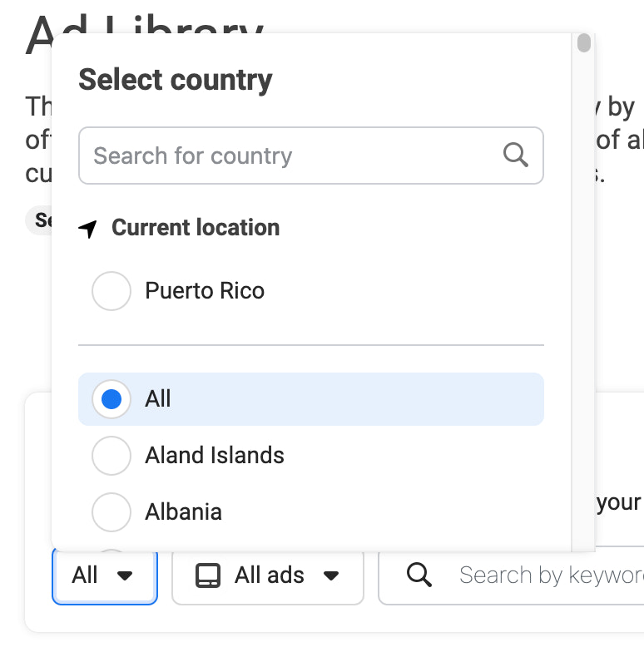Choose the Aland Islands label text
This screenshot has height=647, width=644.
pyautogui.click(x=215, y=456)
